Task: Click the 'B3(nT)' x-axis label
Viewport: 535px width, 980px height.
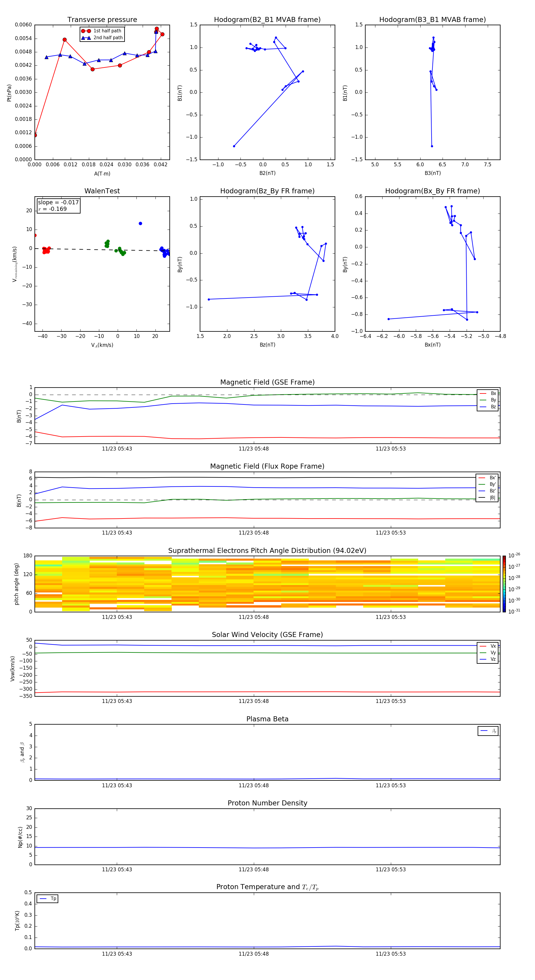Action: coord(432,173)
